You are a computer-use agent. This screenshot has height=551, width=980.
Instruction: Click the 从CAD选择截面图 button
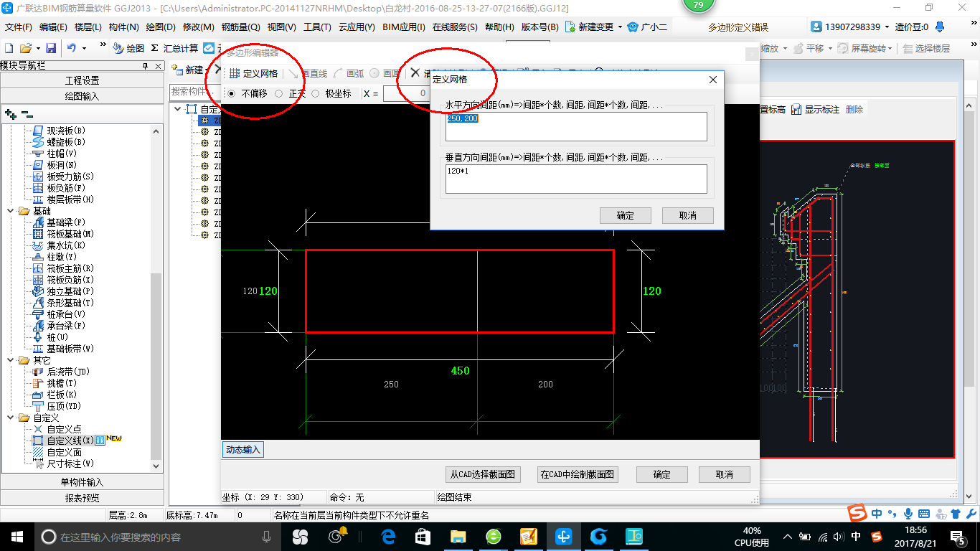[483, 474]
